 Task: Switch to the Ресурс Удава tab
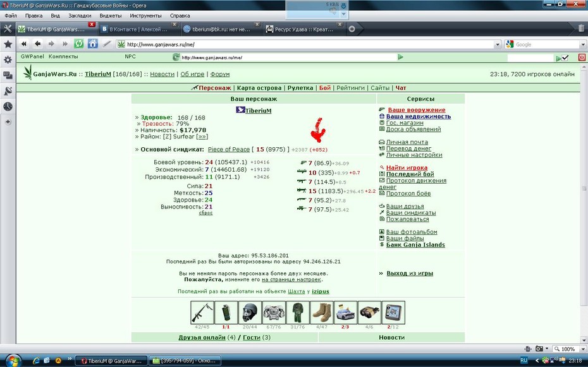(303, 29)
